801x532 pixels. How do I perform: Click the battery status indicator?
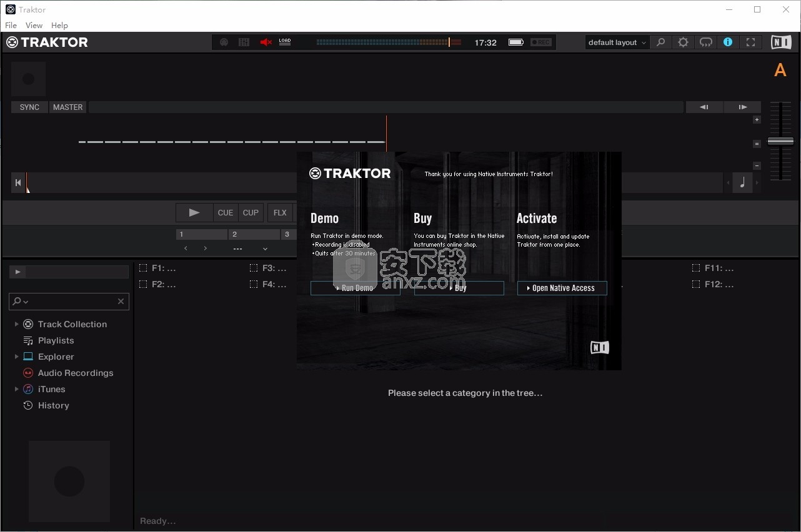point(515,42)
